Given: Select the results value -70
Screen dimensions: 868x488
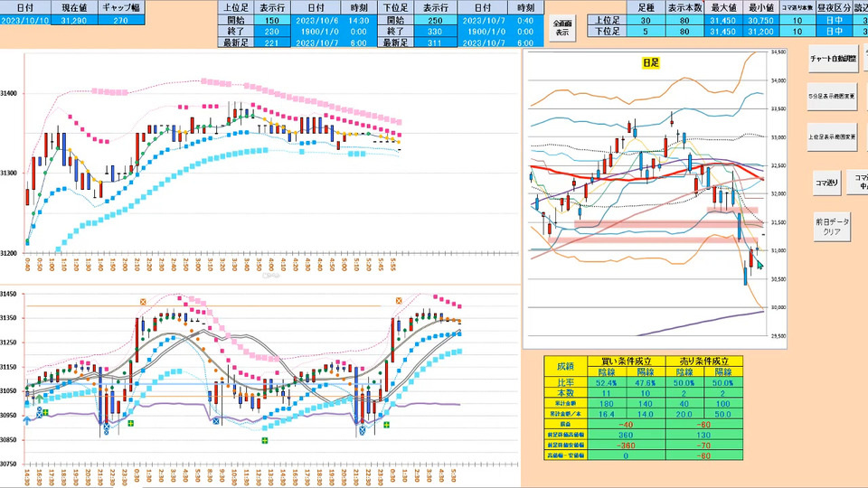Looking at the screenshot, I should (704, 446).
